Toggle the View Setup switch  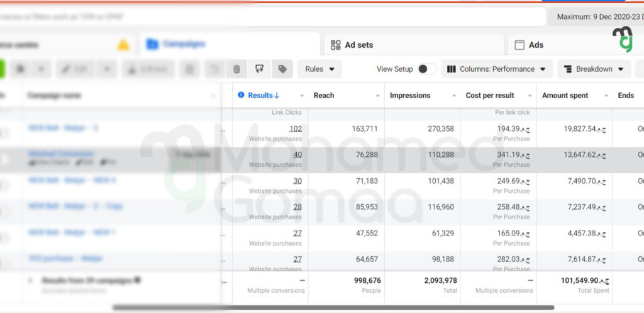click(x=426, y=69)
